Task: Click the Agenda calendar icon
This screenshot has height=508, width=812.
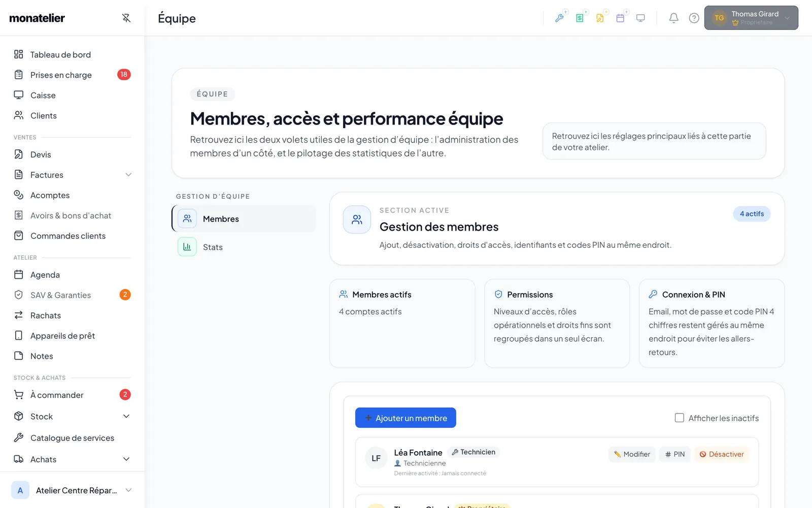Action: click(x=19, y=274)
